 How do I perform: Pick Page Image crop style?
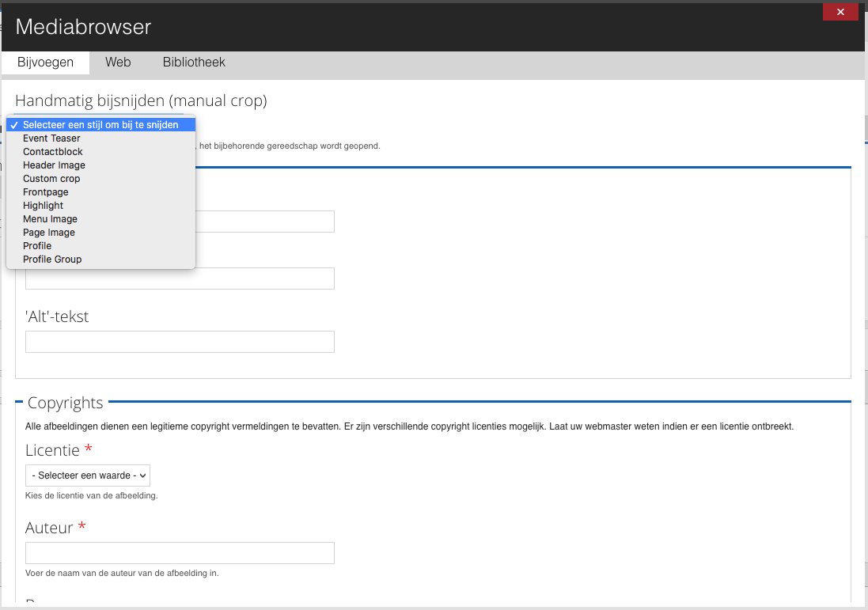point(49,233)
